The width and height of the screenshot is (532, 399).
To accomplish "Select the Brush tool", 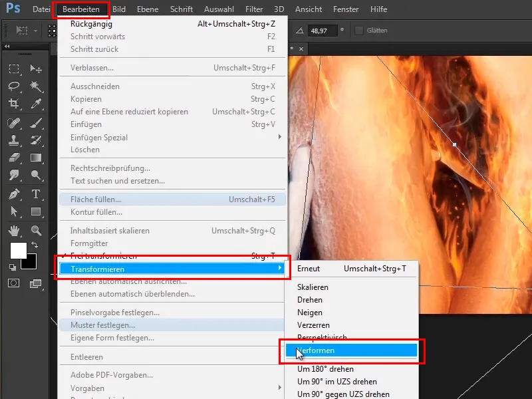I will pyautogui.click(x=36, y=123).
